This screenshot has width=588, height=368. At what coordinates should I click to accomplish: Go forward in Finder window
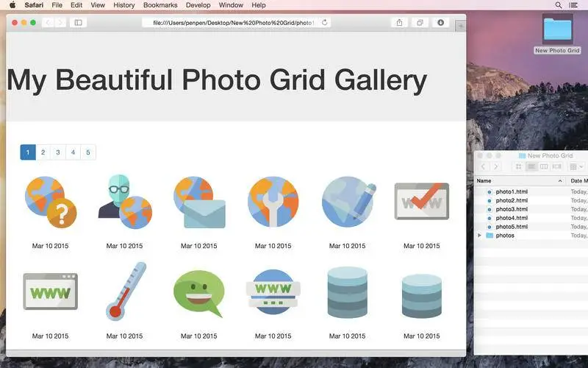pyautogui.click(x=495, y=166)
